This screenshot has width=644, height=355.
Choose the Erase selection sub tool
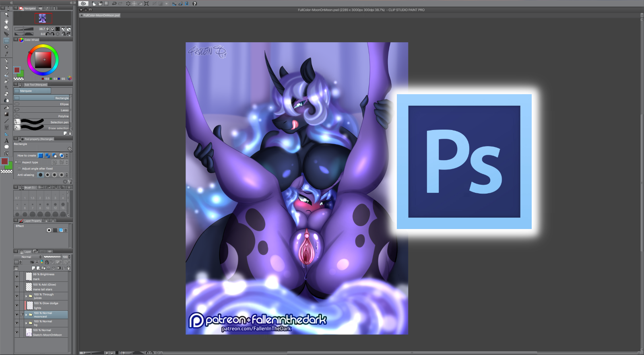[42, 128]
